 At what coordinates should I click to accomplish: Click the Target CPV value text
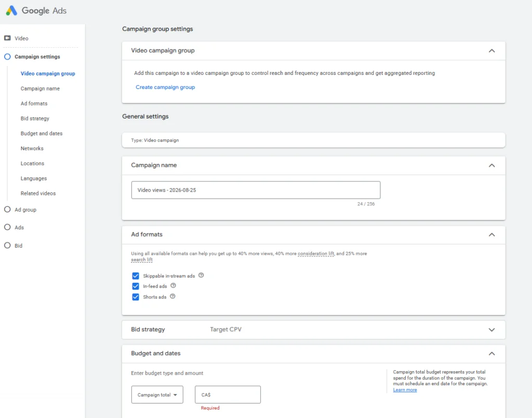click(x=225, y=330)
